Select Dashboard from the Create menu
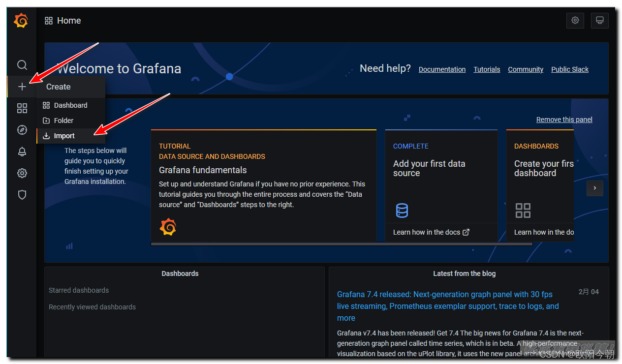622x364 pixels. [71, 105]
